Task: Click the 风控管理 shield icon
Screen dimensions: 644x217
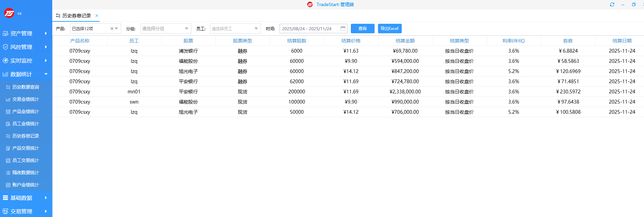Action: coord(5,47)
